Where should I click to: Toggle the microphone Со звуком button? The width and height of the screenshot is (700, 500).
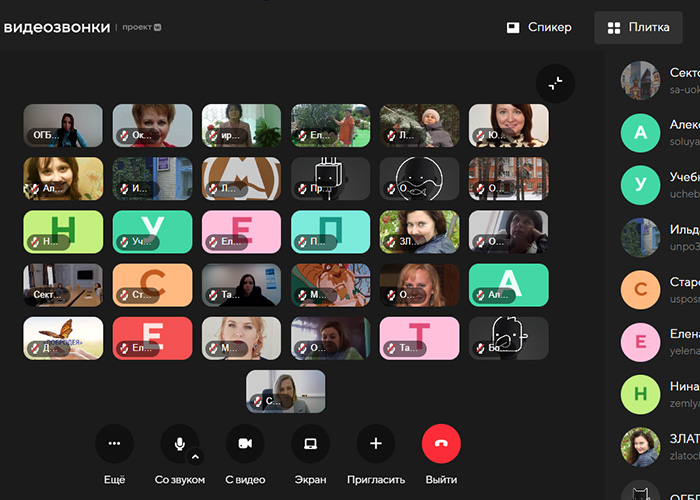pyautogui.click(x=179, y=443)
